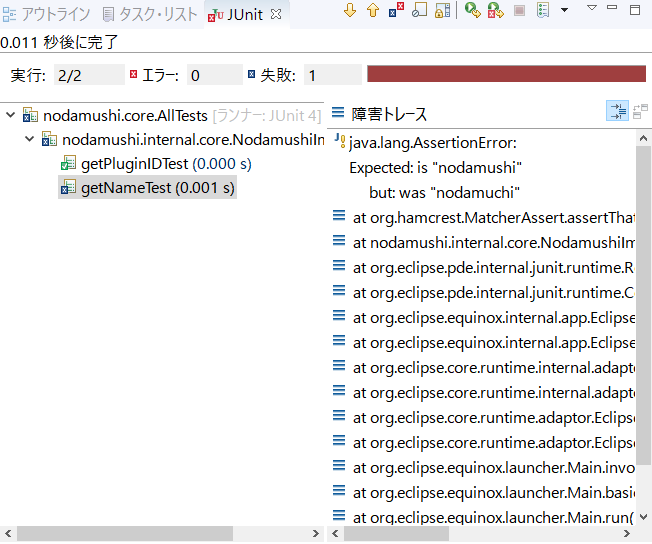Go to previous failed test arrow

coord(373,10)
